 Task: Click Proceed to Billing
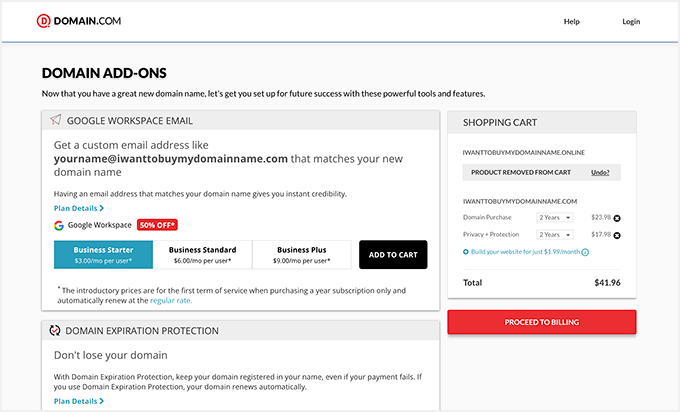[541, 323]
